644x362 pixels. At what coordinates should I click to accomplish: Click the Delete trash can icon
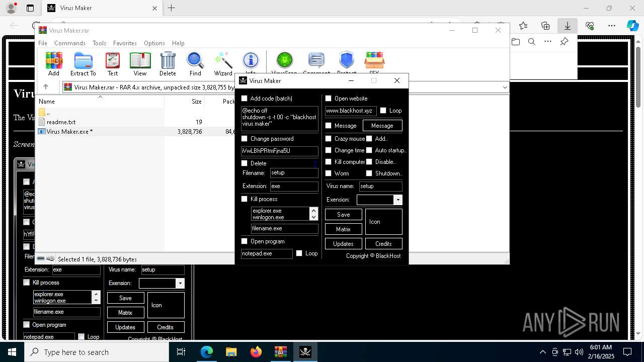pos(168,64)
